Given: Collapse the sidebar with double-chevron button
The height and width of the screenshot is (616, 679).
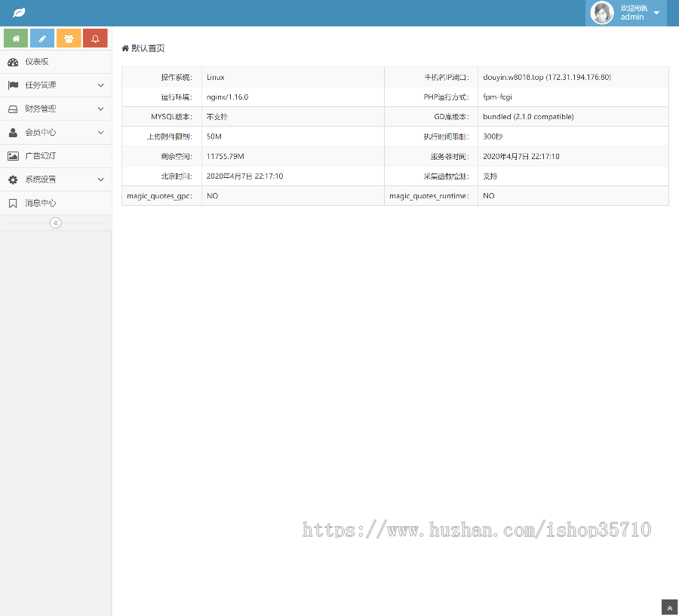Looking at the screenshot, I should click(55, 223).
